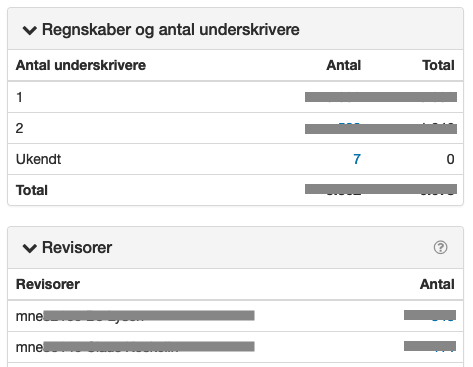This screenshot has height=367, width=473.
Task: Open the blue 7 link for Ukendt
Action: coord(357,159)
